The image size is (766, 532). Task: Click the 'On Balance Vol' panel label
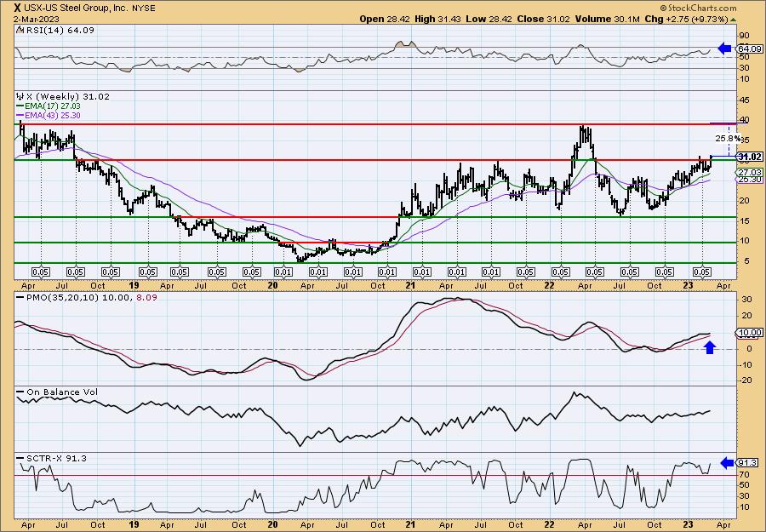57,392
